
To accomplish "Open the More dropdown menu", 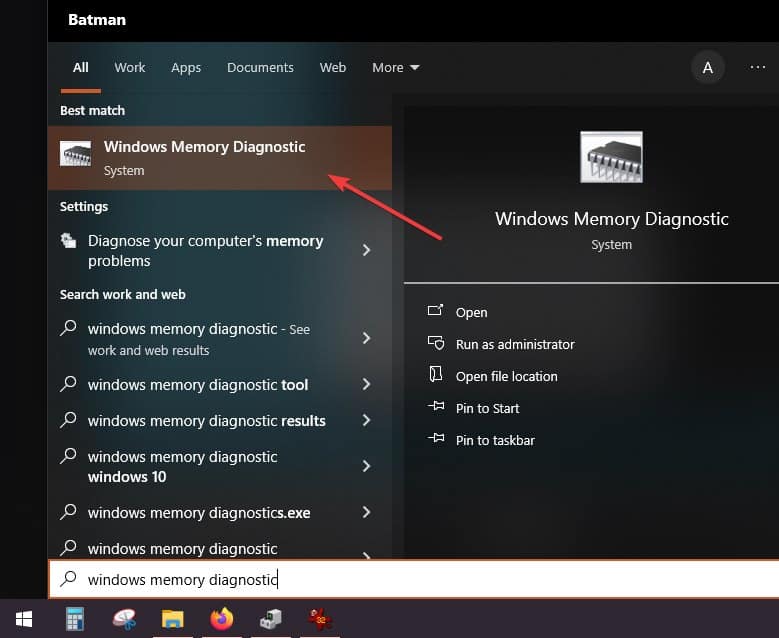I will coord(395,68).
